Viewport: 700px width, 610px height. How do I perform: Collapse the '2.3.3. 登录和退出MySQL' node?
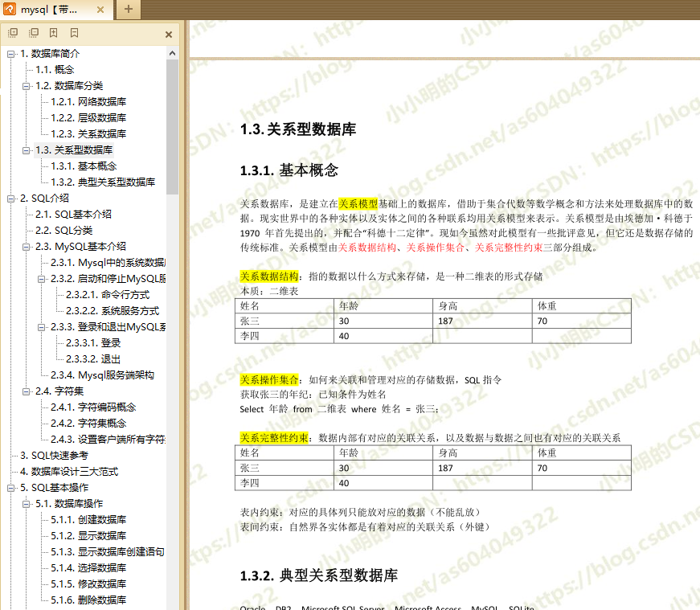pos(41,327)
